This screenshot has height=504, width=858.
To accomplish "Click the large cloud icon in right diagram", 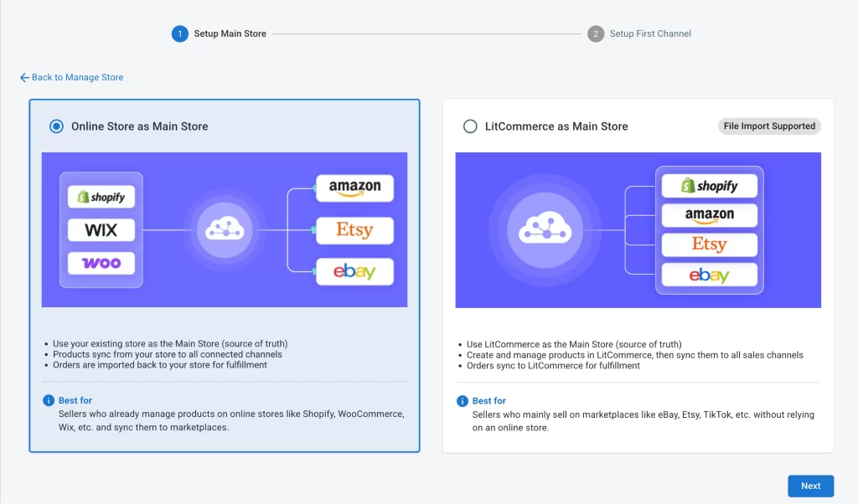I will (x=545, y=230).
